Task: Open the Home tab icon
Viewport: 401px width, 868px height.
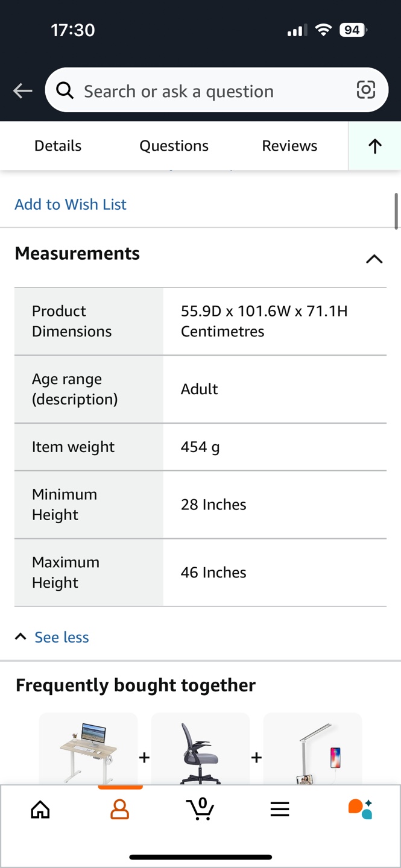Action: point(40,809)
